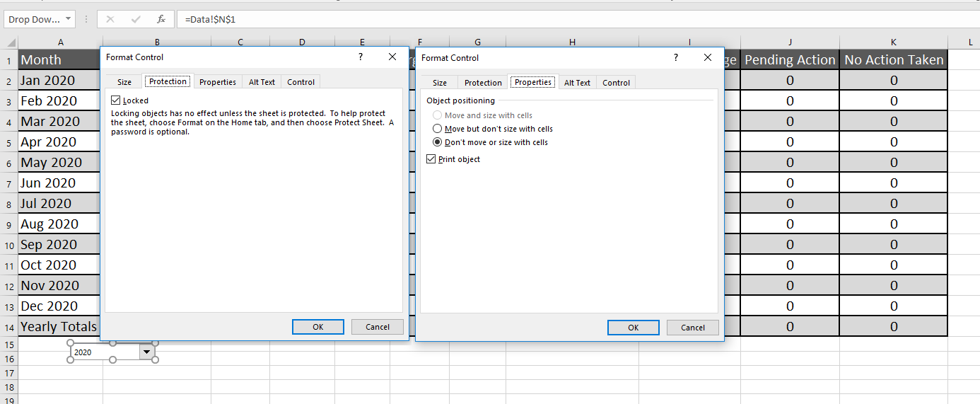Open Control tab in right dialog
This screenshot has width=980, height=404.
click(x=616, y=83)
